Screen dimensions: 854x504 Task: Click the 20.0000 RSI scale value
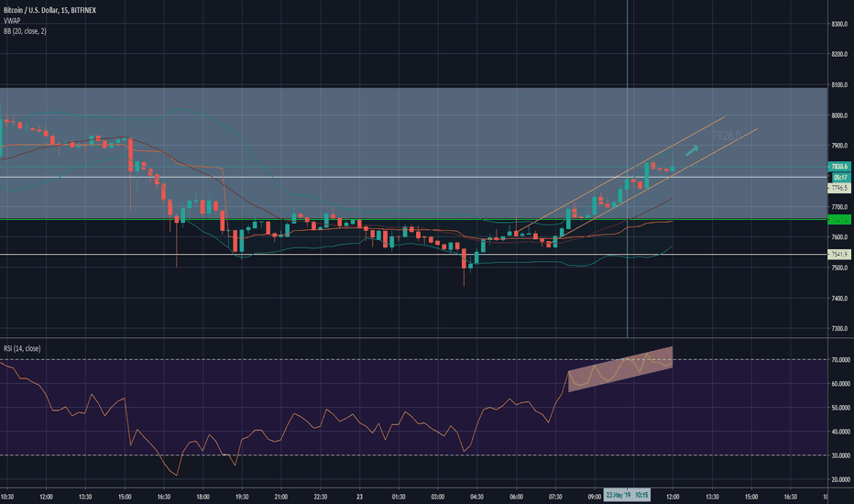[x=841, y=479]
